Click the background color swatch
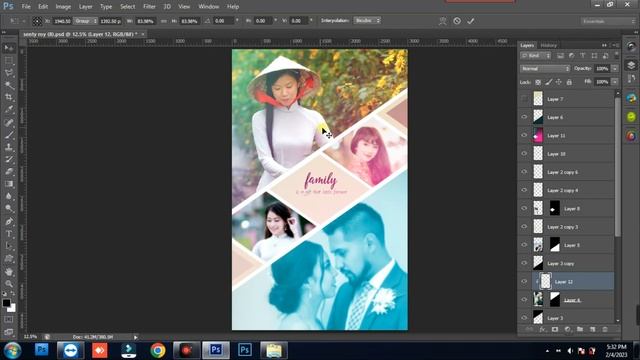The width and height of the screenshot is (640, 360). 13,309
